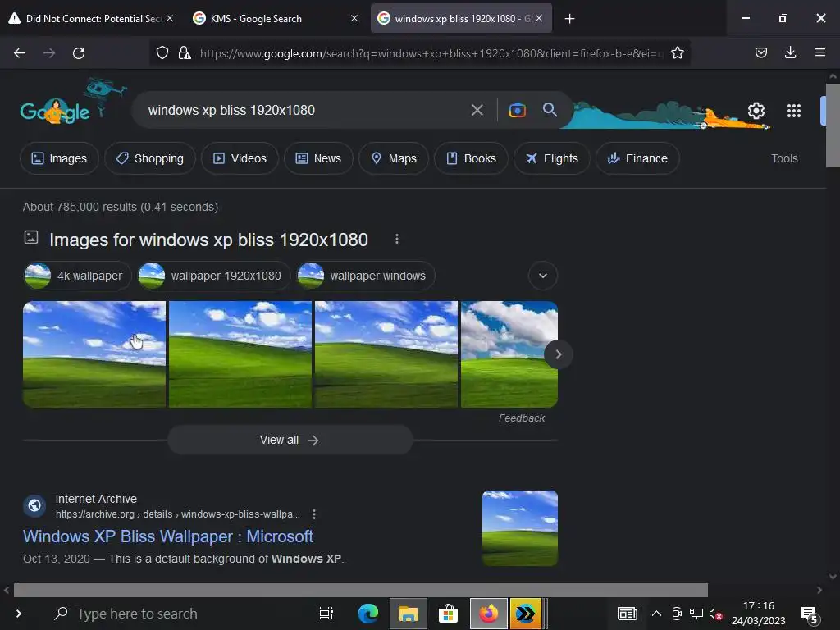Filter results by Videos
840x630 pixels.
point(240,158)
